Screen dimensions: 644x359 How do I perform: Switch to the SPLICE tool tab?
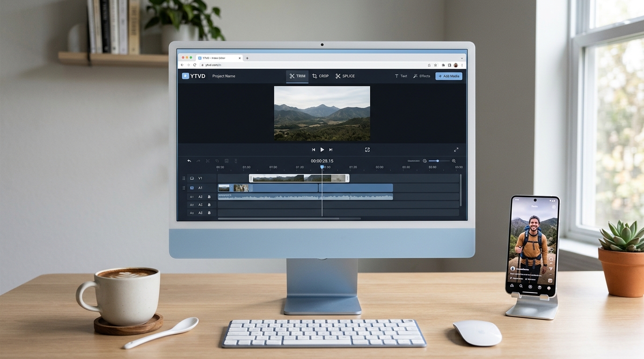click(345, 76)
